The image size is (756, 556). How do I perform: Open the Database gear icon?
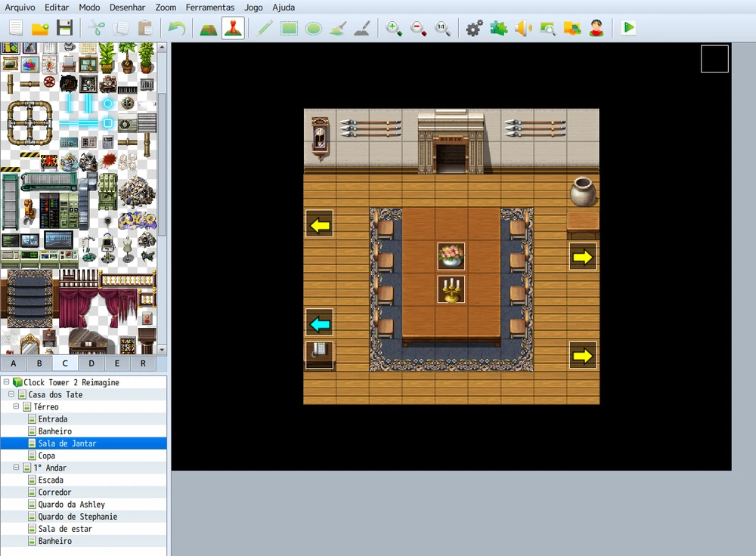[474, 29]
